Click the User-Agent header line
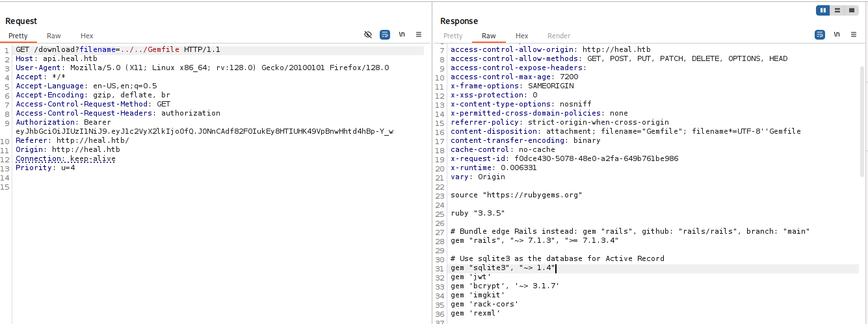868x324 pixels. (202, 68)
